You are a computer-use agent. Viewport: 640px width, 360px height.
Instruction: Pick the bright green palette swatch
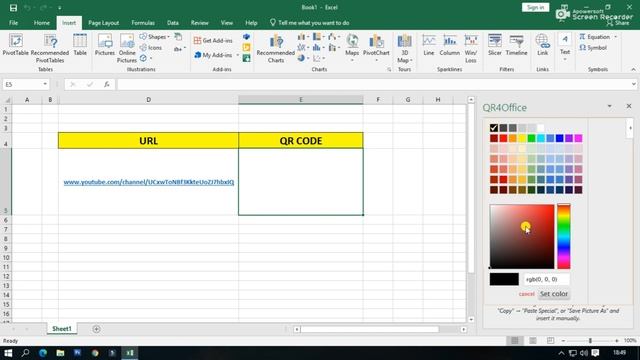click(531, 138)
